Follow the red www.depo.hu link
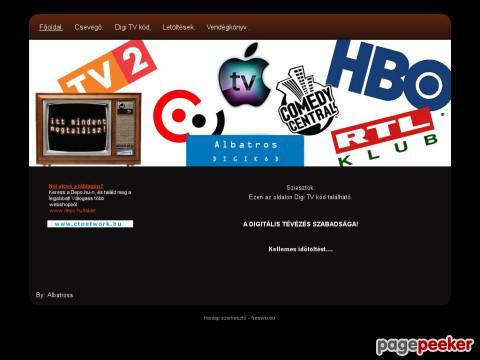Viewport: 480px width, 360px height. [72, 211]
